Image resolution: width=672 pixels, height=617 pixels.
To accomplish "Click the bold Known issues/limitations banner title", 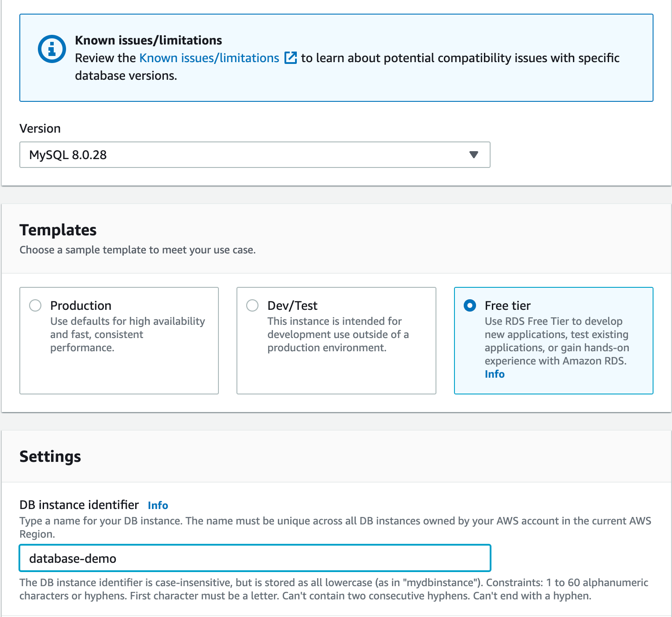I will (x=148, y=41).
